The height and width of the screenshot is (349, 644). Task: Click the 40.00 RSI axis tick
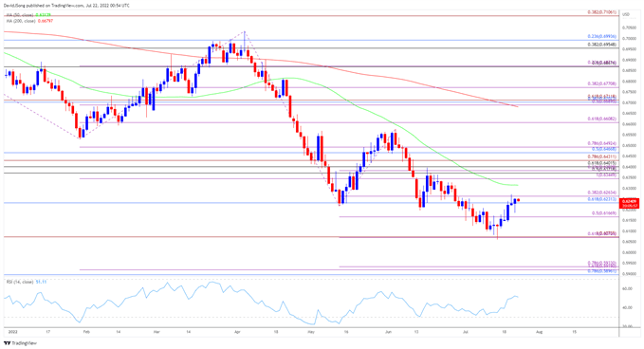point(627,307)
